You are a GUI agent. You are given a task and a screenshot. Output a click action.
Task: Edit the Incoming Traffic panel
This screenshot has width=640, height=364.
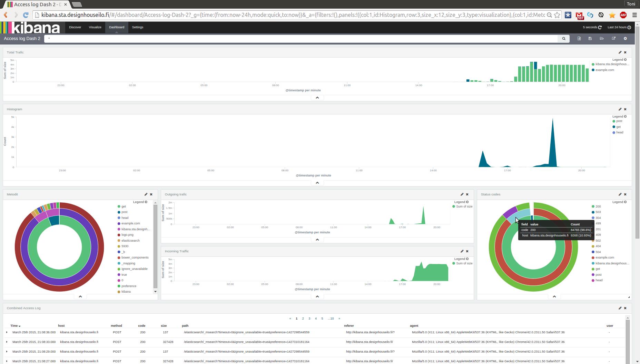pyautogui.click(x=462, y=251)
